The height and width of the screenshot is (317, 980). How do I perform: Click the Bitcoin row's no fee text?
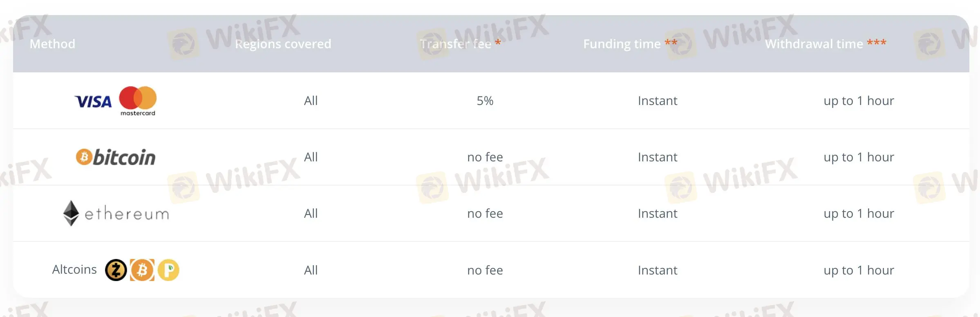[485, 157]
